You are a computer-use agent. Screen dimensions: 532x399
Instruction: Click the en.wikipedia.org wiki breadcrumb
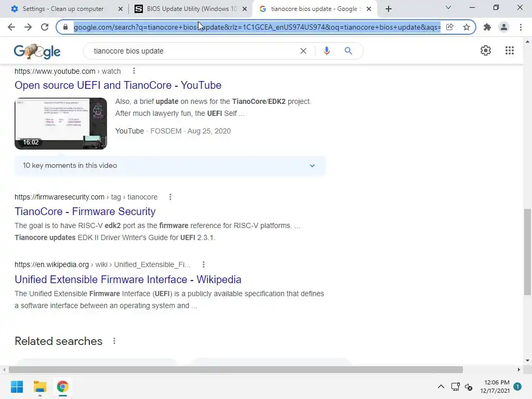point(102,264)
